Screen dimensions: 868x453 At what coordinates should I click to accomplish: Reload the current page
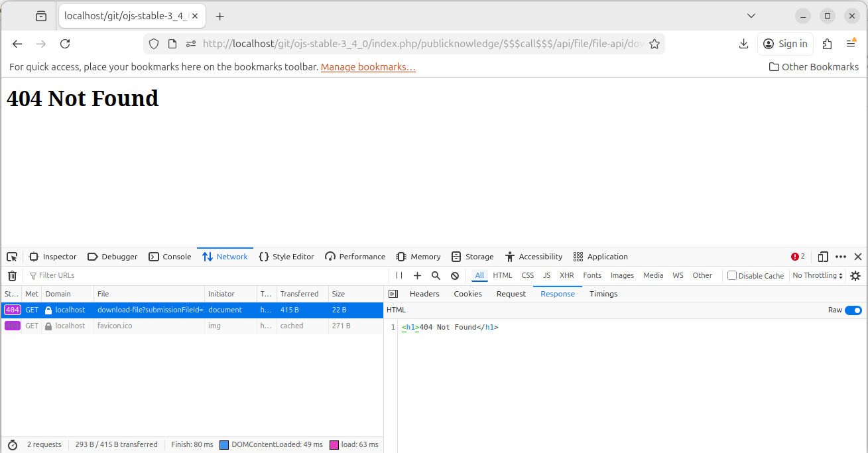(x=65, y=44)
